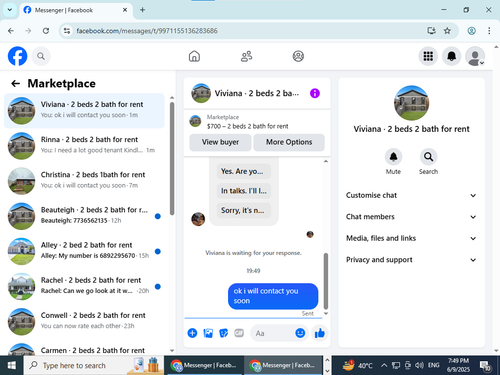Expand Media, files and links section

click(x=411, y=238)
